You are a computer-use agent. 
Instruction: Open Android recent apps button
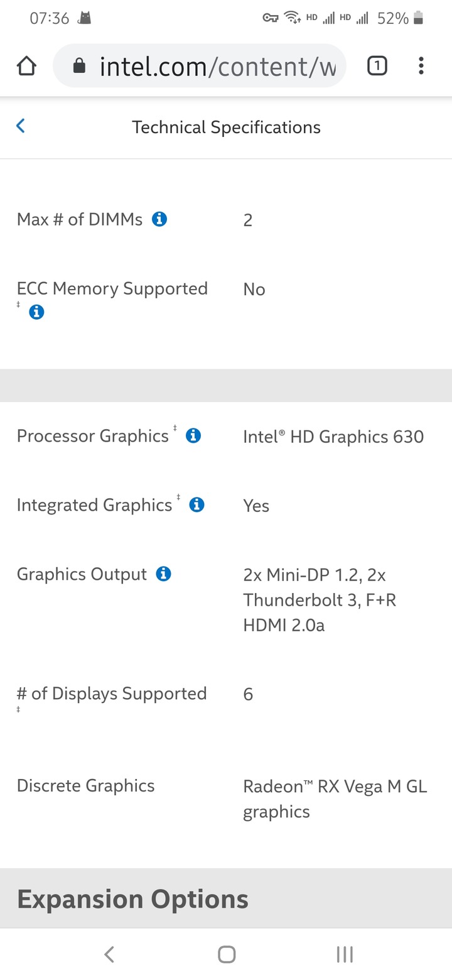345,954
